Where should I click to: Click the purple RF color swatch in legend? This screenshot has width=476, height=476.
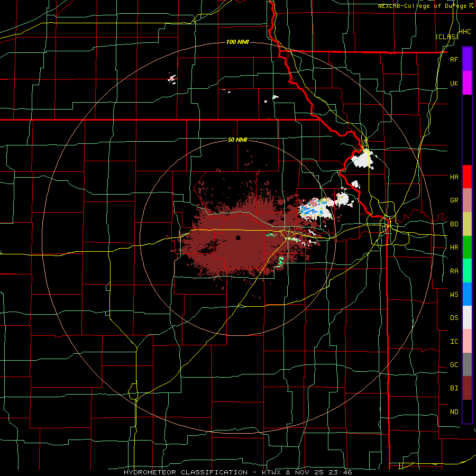click(467, 59)
